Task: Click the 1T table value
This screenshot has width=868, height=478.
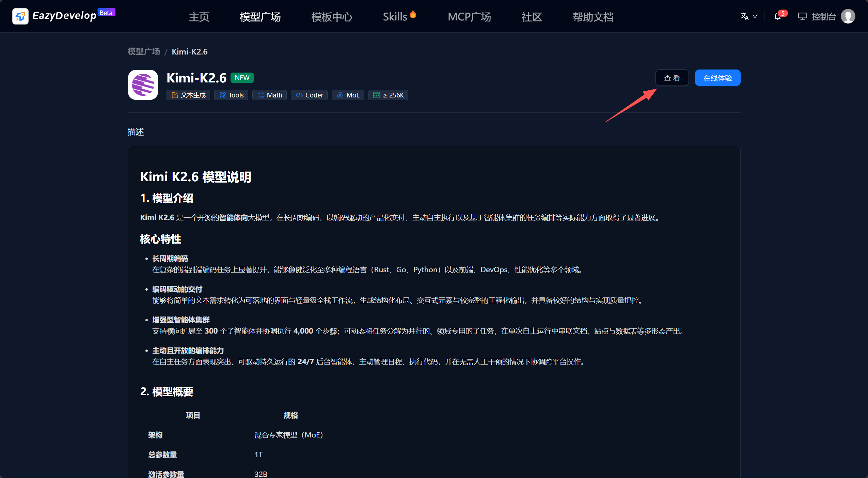Action: point(258,455)
